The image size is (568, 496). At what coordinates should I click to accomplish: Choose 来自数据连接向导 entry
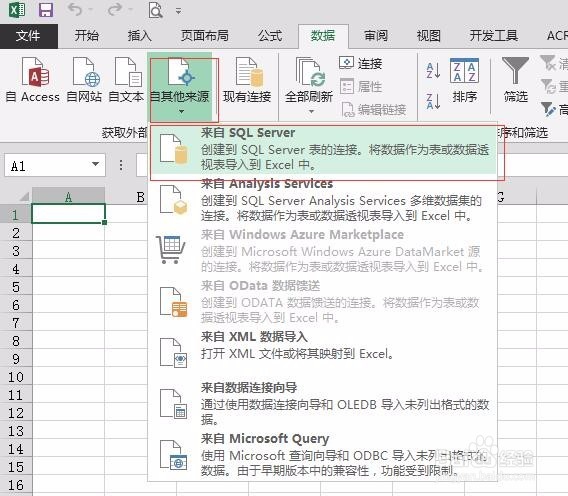323,404
